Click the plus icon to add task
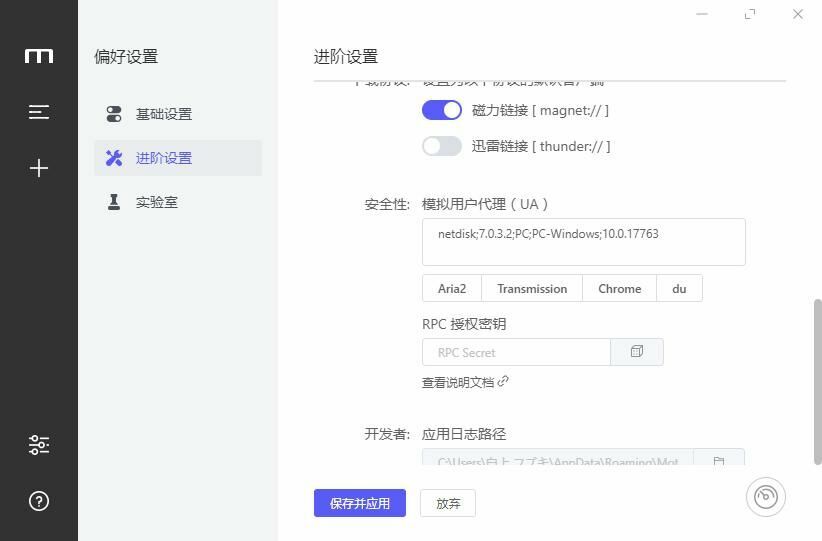 point(39,168)
